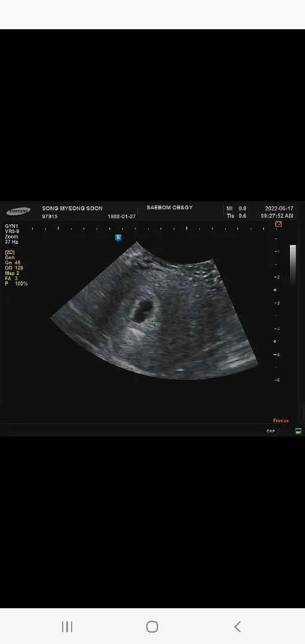Click the Gn 46 gain parameter
Image resolution: width=305 pixels, height=644 pixels.
(13, 262)
